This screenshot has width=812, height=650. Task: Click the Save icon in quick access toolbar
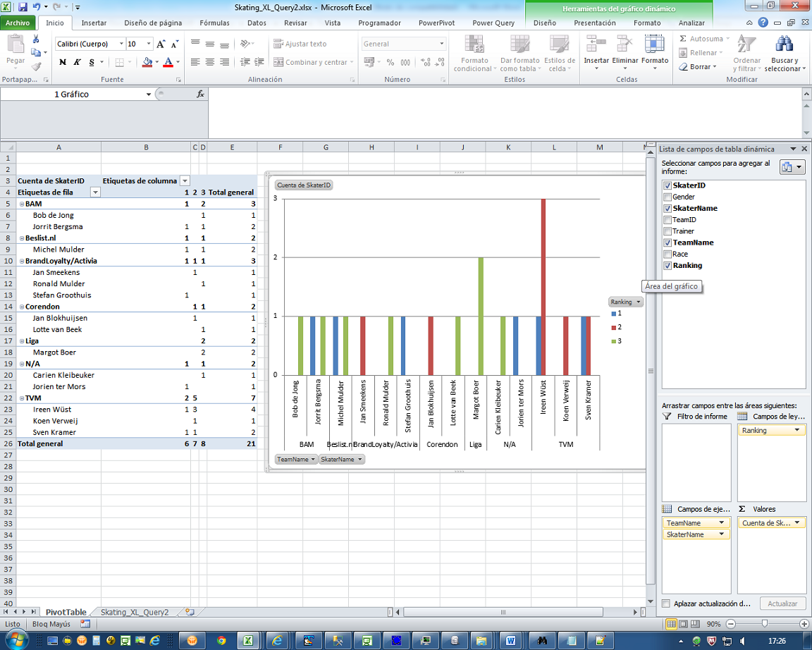point(23,7)
